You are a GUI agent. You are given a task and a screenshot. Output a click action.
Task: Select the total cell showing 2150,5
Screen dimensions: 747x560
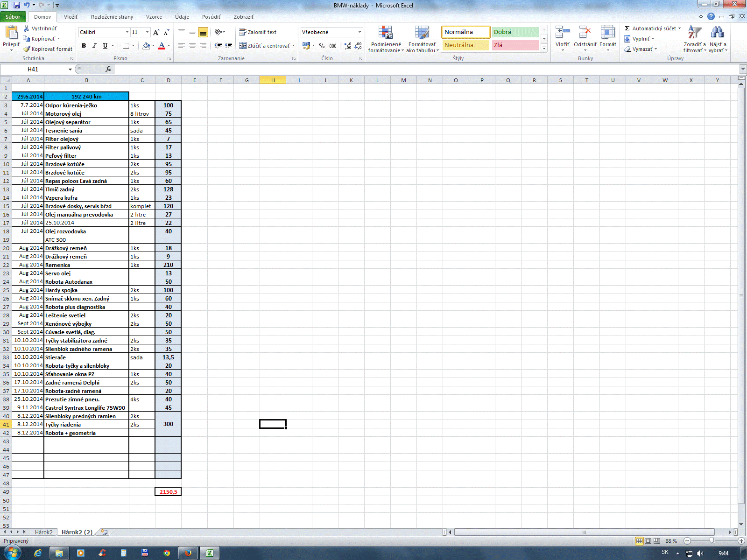pyautogui.click(x=168, y=492)
